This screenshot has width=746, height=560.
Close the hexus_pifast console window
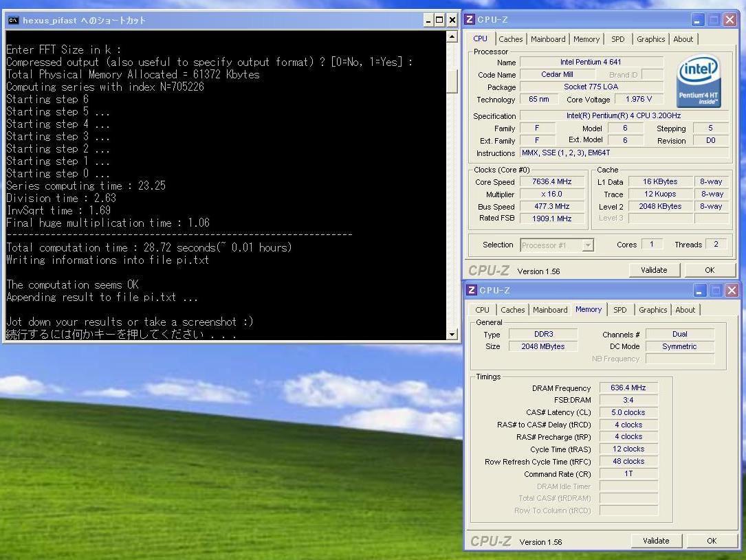452,20
